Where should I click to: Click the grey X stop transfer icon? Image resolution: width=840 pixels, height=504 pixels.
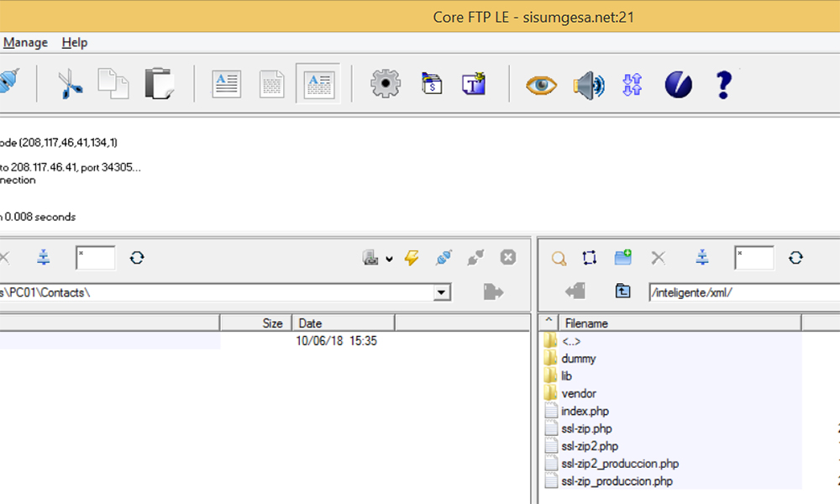tap(508, 258)
